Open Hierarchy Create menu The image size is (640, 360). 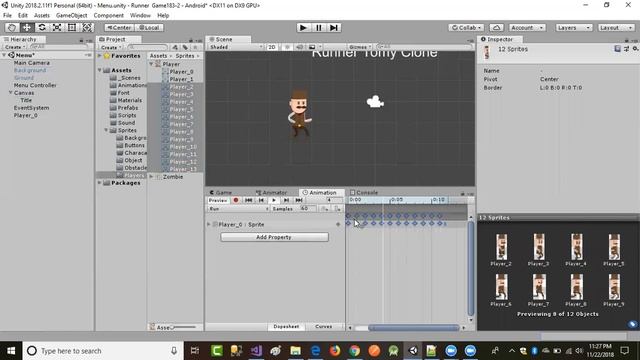14,47
